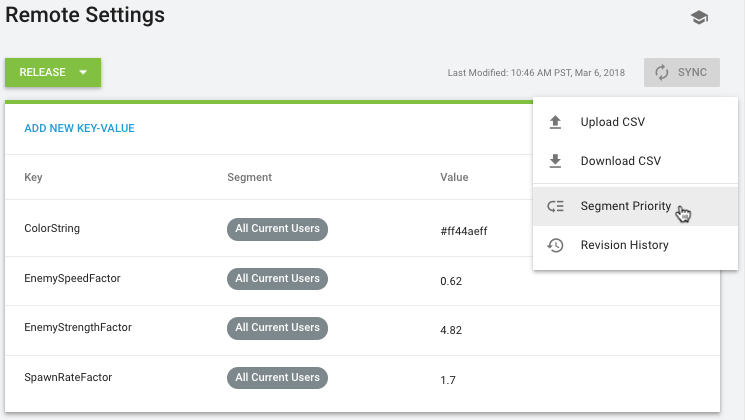Click All Current Users badge for EnemySpeedFactor

point(277,279)
